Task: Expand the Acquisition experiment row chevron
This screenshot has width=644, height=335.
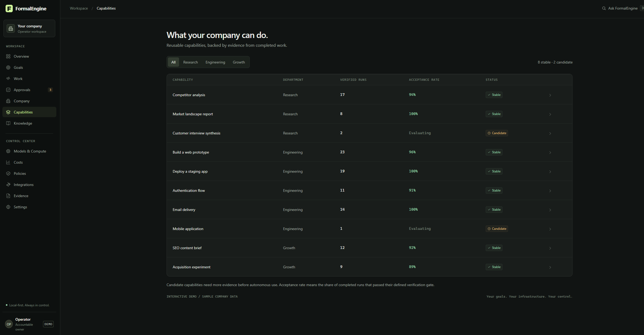Action: point(550,267)
